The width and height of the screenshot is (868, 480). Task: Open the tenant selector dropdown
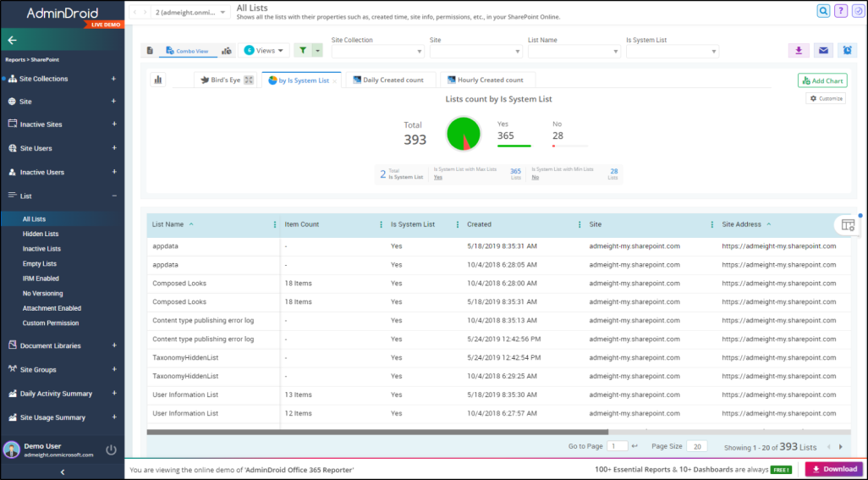tap(190, 12)
